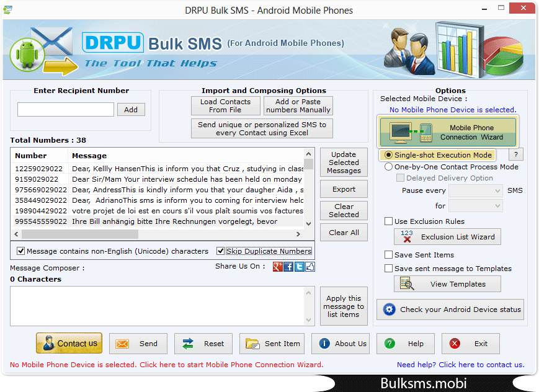Click Update Selected Messages
Image resolution: width=539 pixels, height=392 pixels.
[x=344, y=163]
